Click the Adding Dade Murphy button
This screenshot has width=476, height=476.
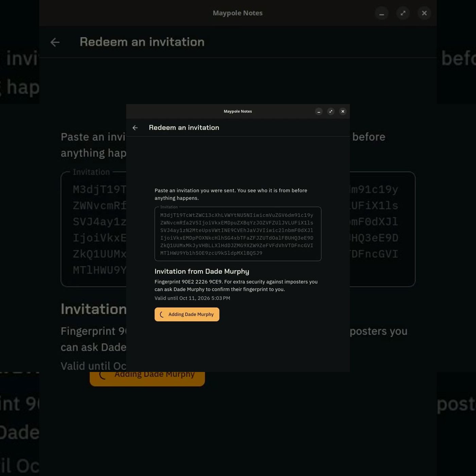point(187,314)
